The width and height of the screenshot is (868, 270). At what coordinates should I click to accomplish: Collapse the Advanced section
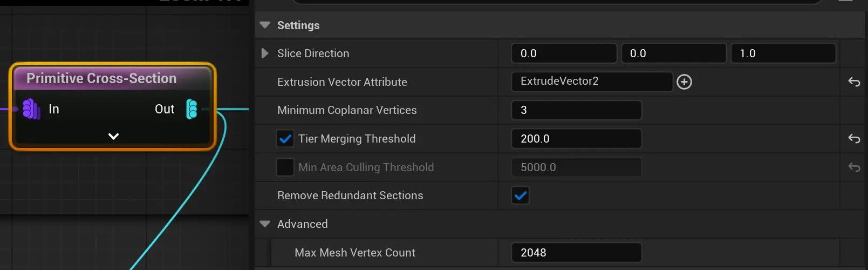tap(265, 224)
